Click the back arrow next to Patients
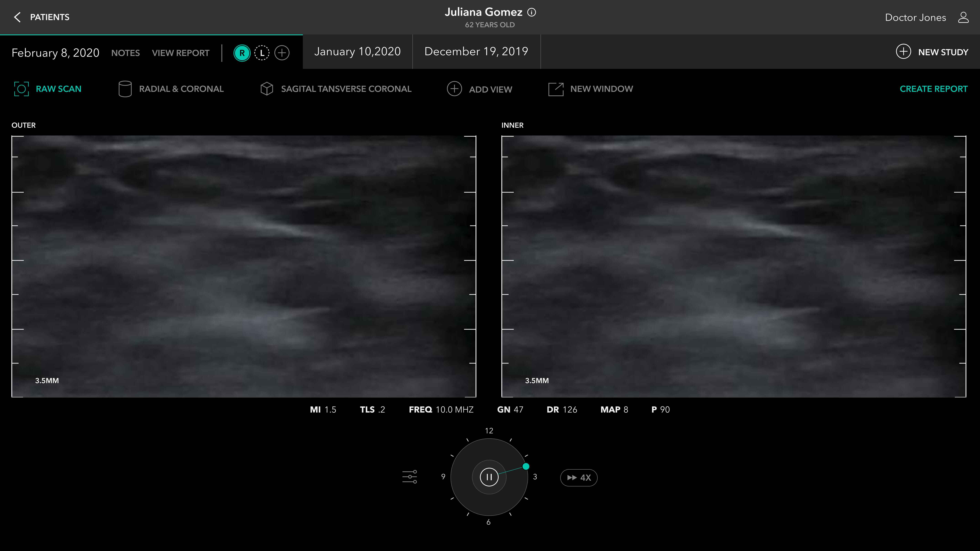 point(17,17)
